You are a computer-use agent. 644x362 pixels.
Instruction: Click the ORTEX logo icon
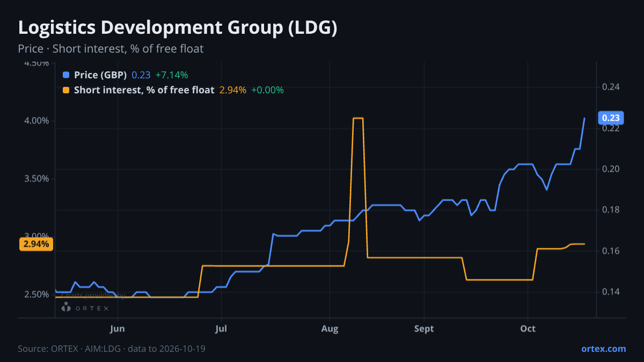(x=66, y=307)
